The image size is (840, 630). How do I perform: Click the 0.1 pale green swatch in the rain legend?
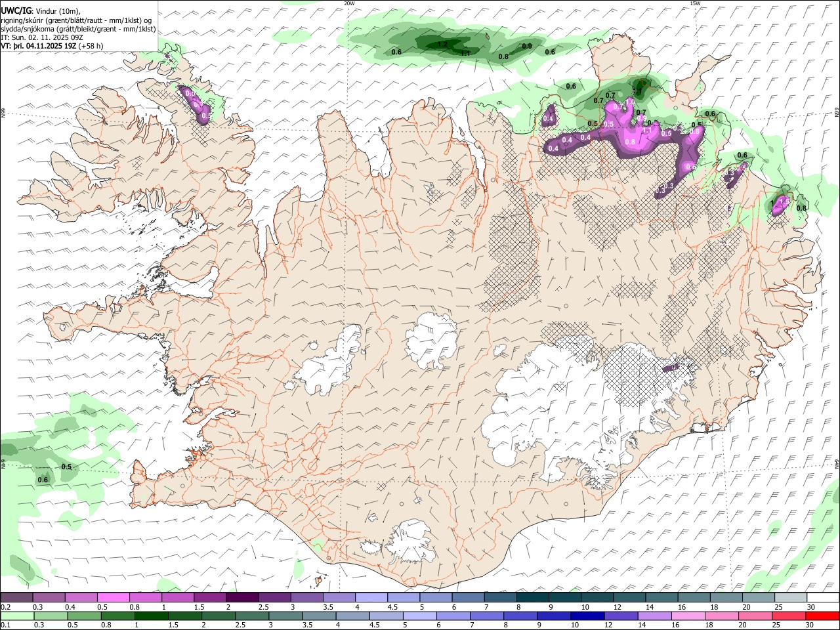coord(16,616)
